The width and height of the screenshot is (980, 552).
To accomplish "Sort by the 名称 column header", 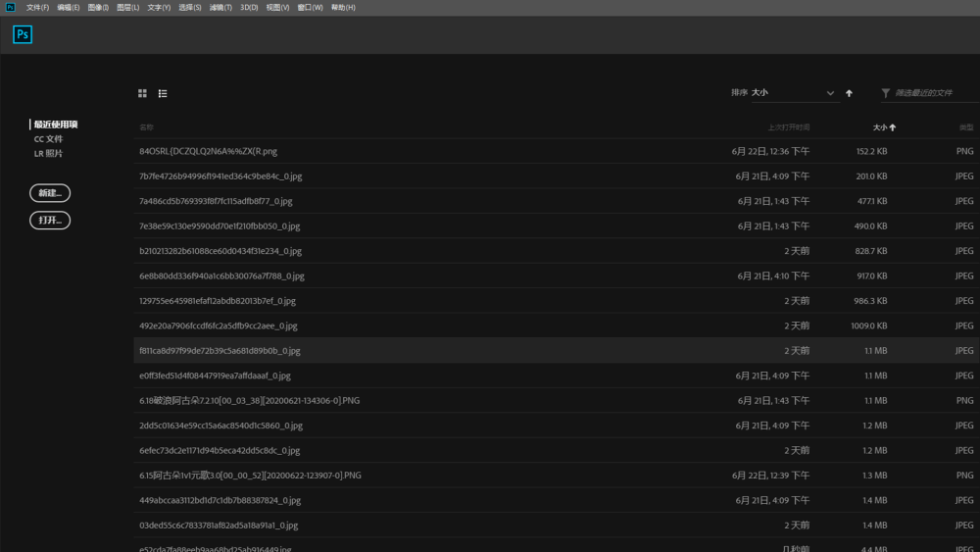I will 147,127.
